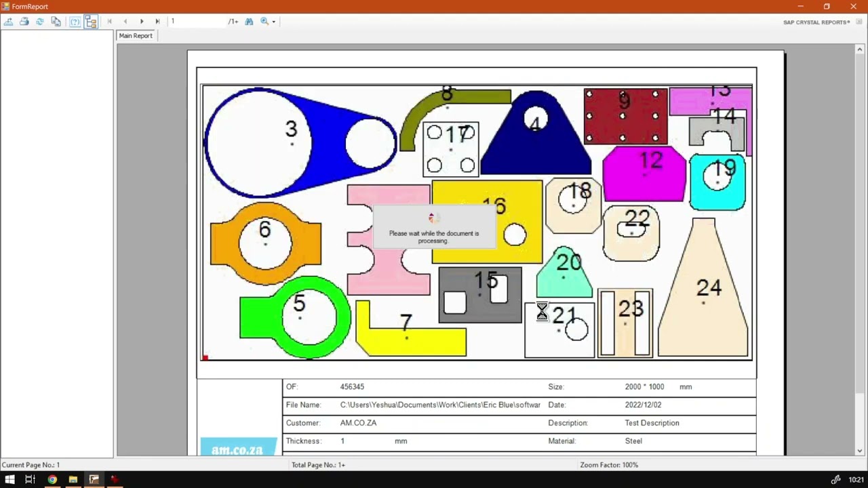Click the Copy icon in toolbar
The image size is (868, 488).
[x=56, y=22]
